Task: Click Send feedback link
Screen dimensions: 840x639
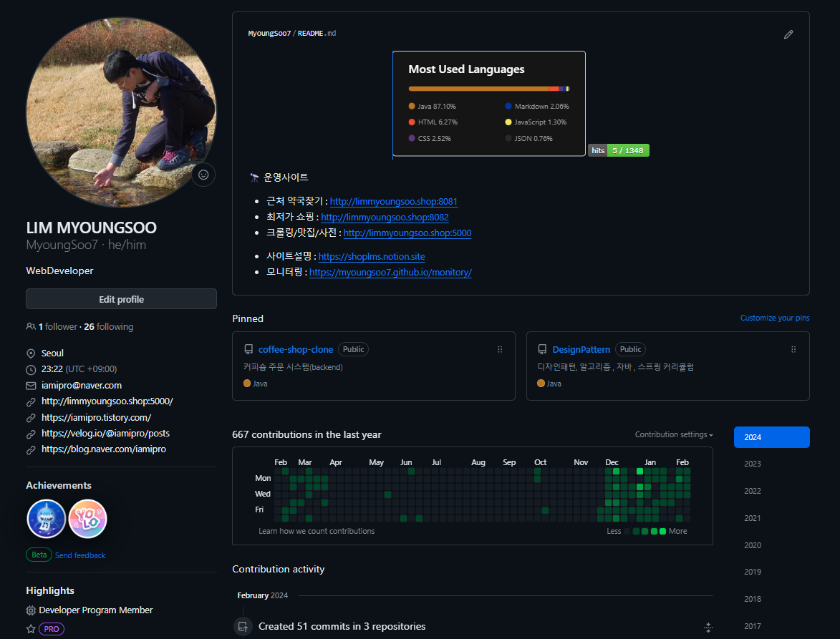Action: click(80, 555)
